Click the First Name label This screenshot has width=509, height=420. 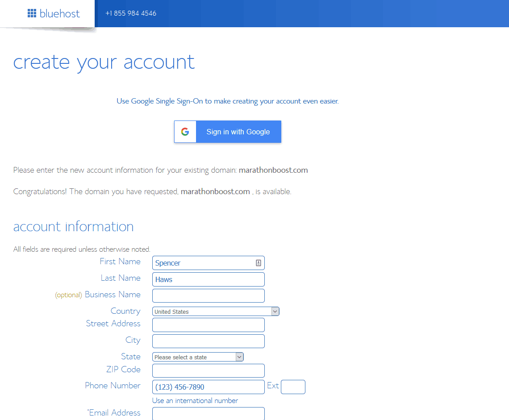(120, 261)
